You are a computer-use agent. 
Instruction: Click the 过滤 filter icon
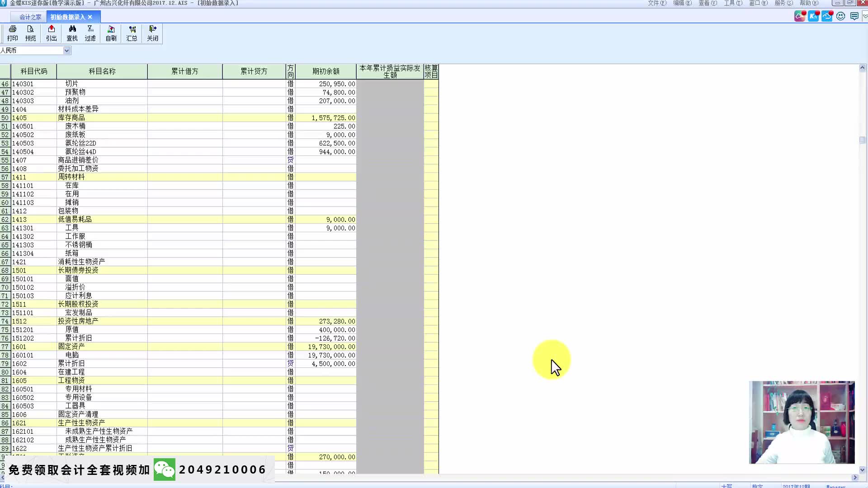coord(90,33)
